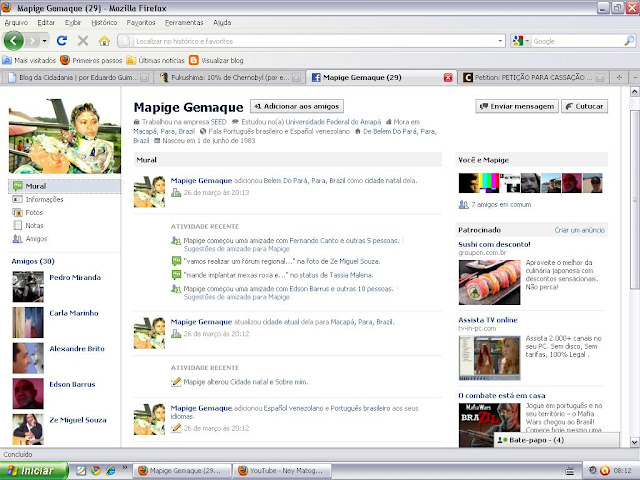This screenshot has height=480, width=640.
Task: Click the Visualizar blog bookmark
Action: [216, 60]
